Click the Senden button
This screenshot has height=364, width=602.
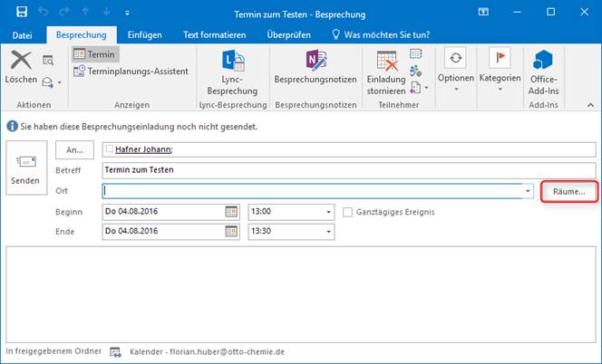pyautogui.click(x=26, y=168)
